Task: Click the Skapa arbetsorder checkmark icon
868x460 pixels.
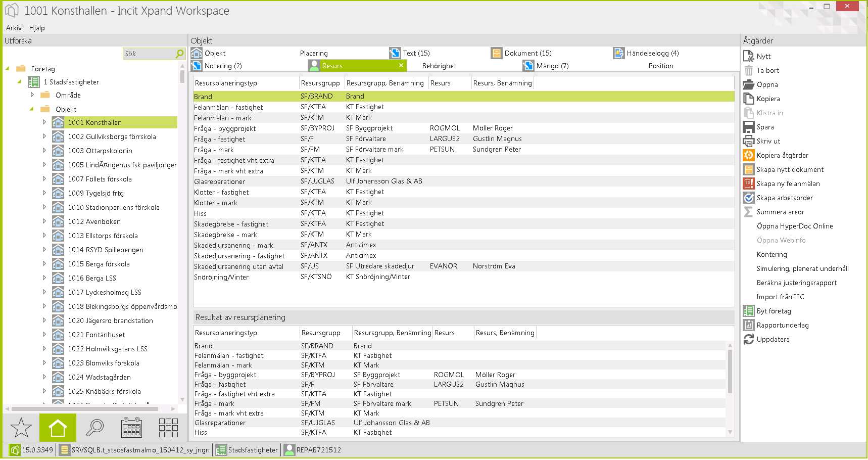Action: coord(749,198)
